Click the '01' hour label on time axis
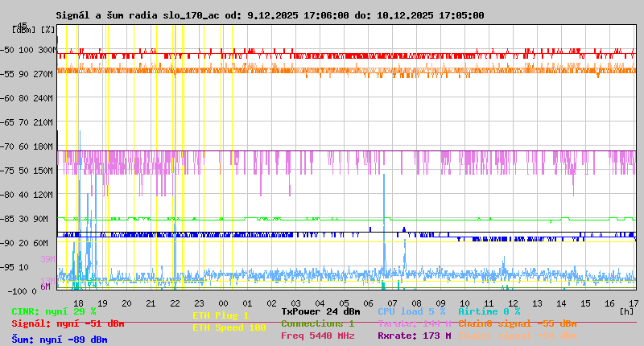The width and height of the screenshot is (644, 346). point(247,303)
